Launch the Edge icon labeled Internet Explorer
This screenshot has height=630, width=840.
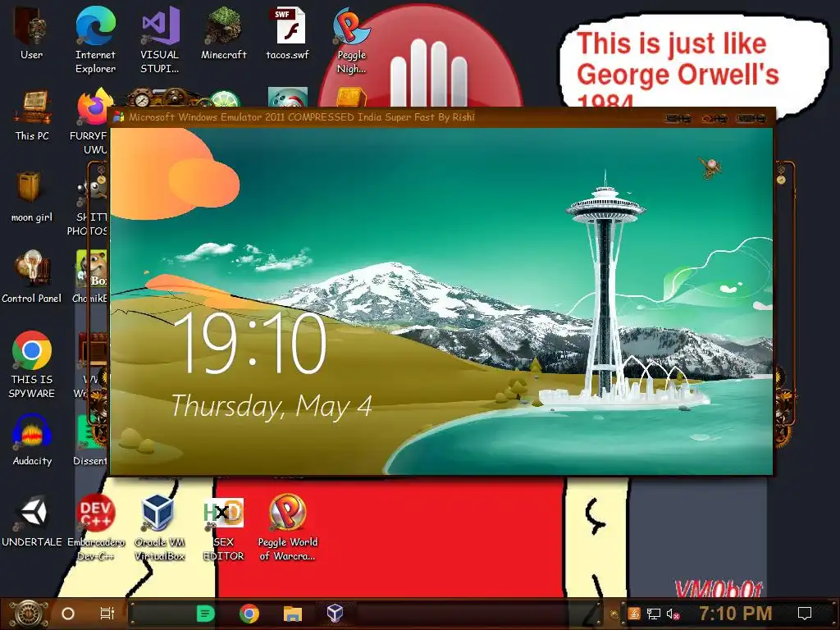[x=95, y=39]
